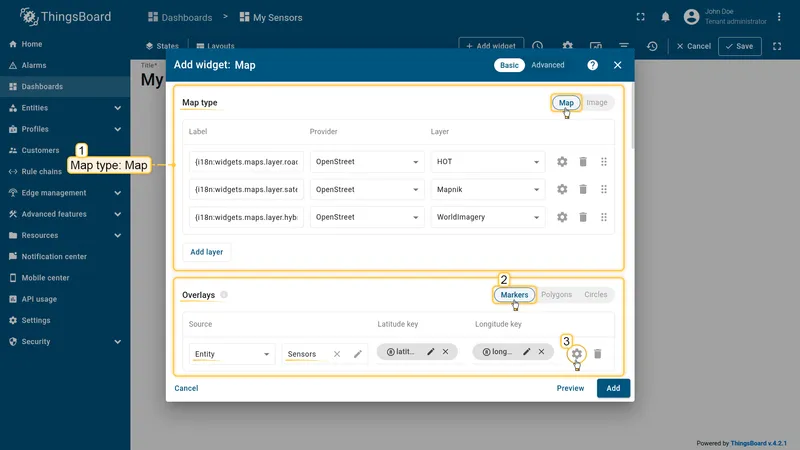
Task: Grab the drag handle of HOT layer row
Action: tap(604, 162)
